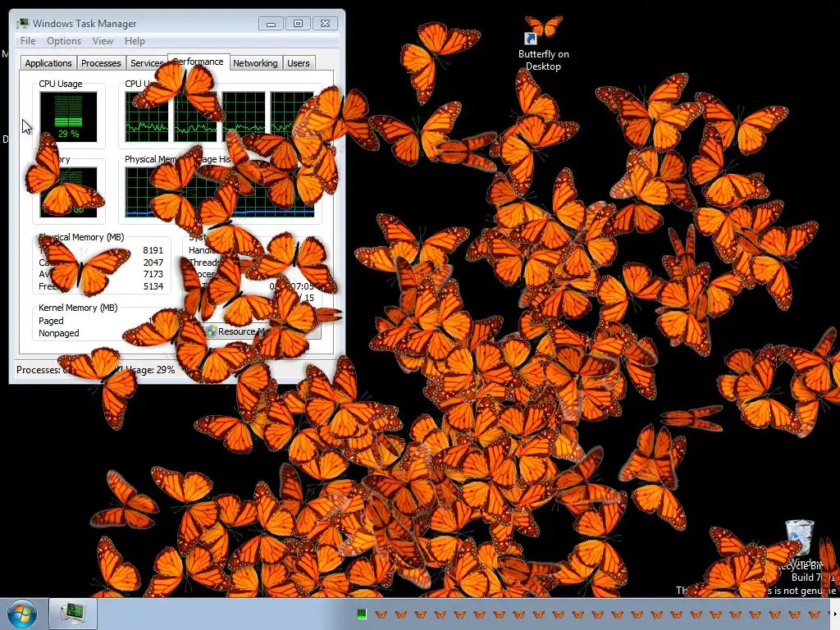Minimize the Windows Task Manager window

tap(271, 24)
